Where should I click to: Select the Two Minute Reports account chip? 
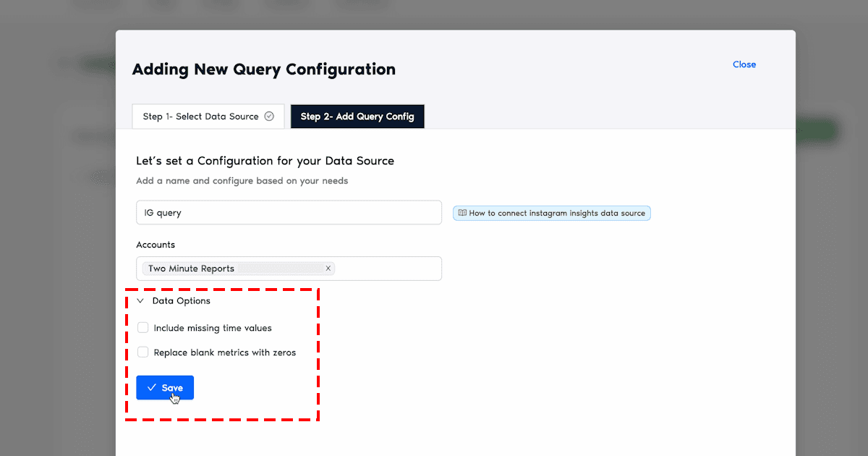192,269
